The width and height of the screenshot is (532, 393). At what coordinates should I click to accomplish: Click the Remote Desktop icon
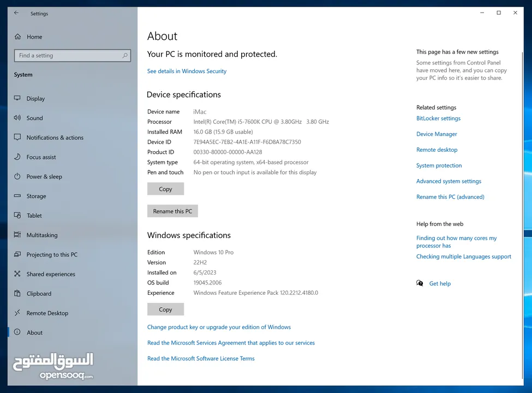pos(17,313)
